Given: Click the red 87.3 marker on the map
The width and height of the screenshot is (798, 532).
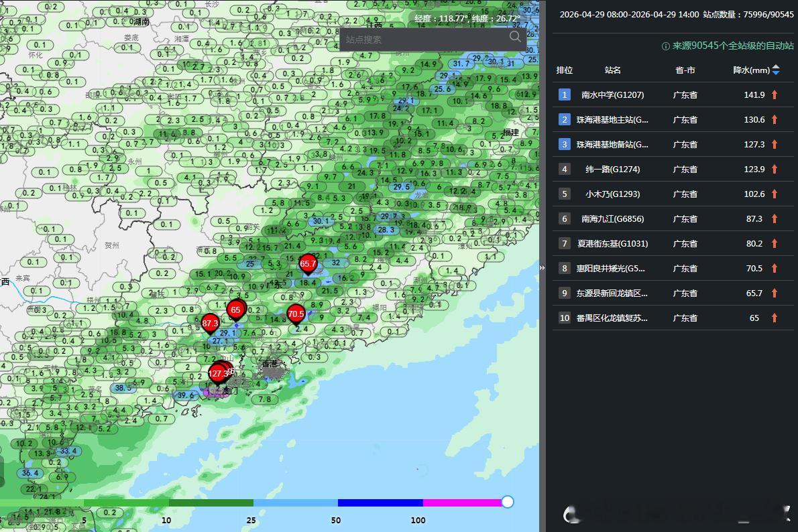Looking at the screenshot, I should (x=210, y=324).
